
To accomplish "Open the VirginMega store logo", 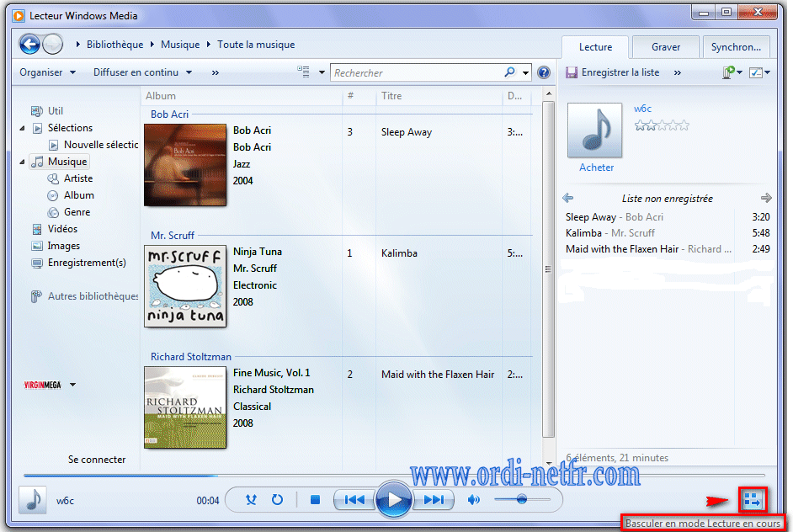I will 42,385.
